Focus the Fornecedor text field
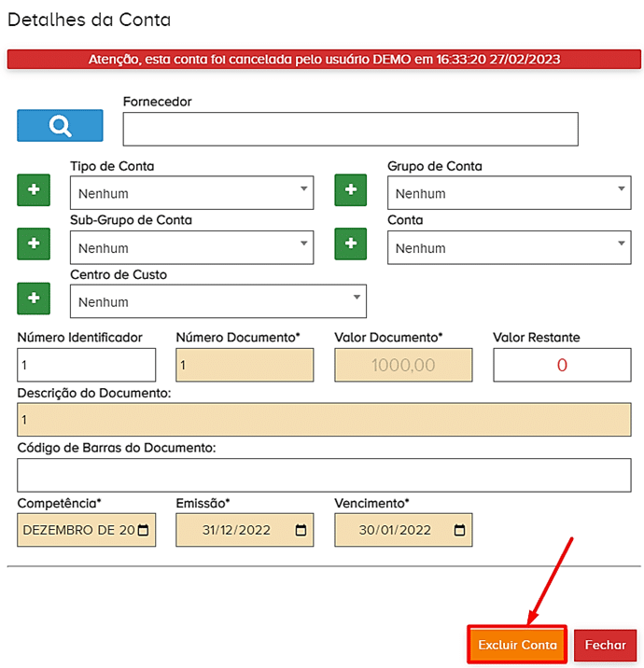The height and width of the screenshot is (668, 644). coord(350,130)
